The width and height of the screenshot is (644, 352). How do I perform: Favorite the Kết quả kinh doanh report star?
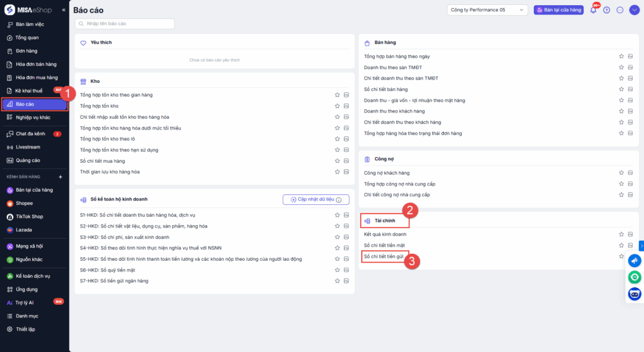point(621,234)
